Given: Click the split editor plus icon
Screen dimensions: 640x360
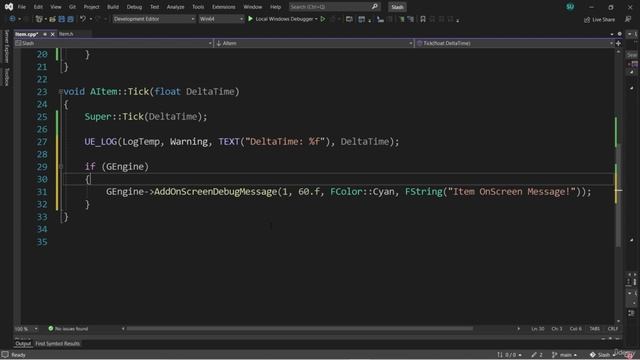Looking at the screenshot, I should point(618,43).
